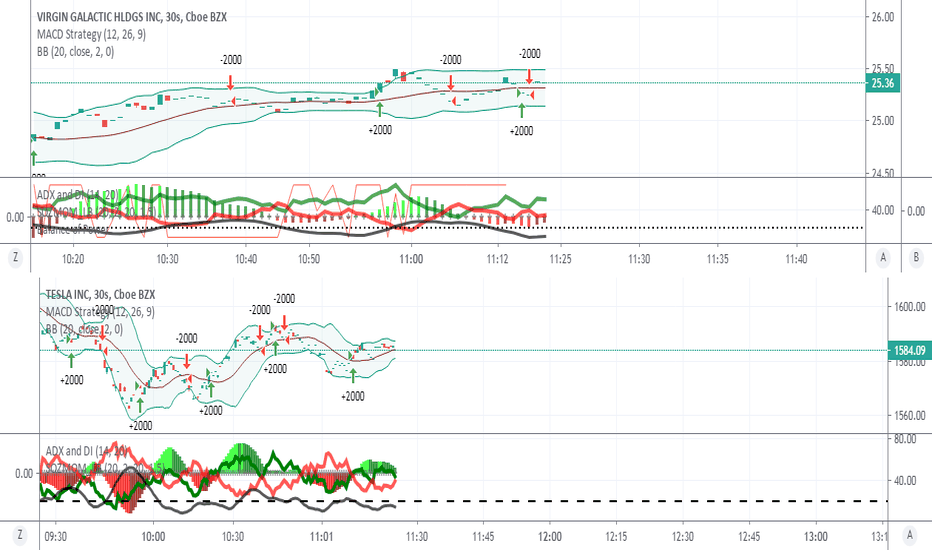The width and height of the screenshot is (932, 550).
Task: Select the BB legend on Tesla chart
Action: pyautogui.click(x=84, y=329)
